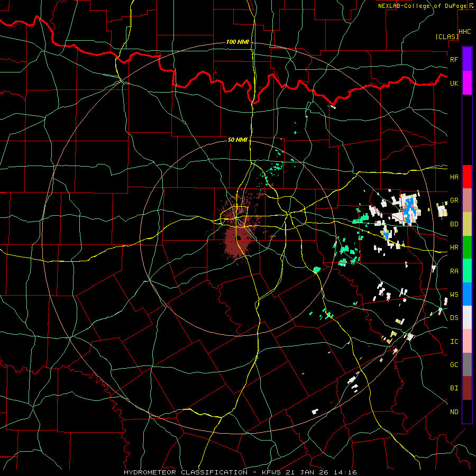Click the WS blue color swatch
The width and height of the screenshot is (476, 476).
tap(467, 294)
